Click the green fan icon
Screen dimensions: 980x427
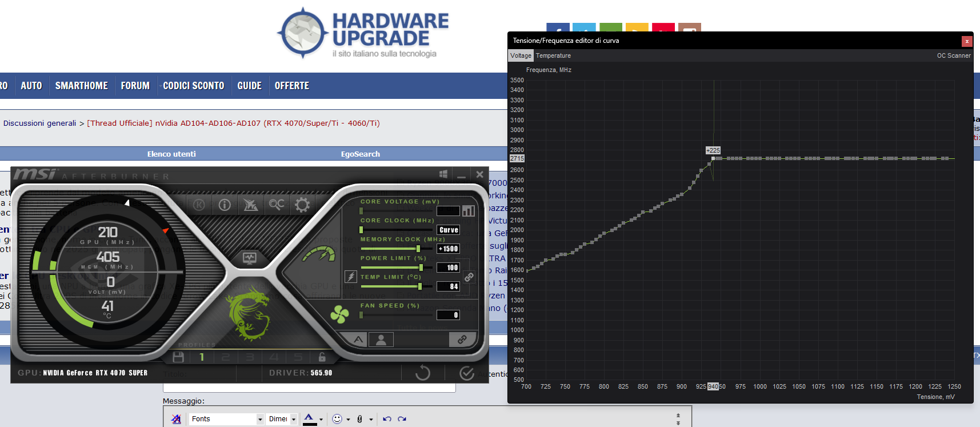pyautogui.click(x=339, y=314)
